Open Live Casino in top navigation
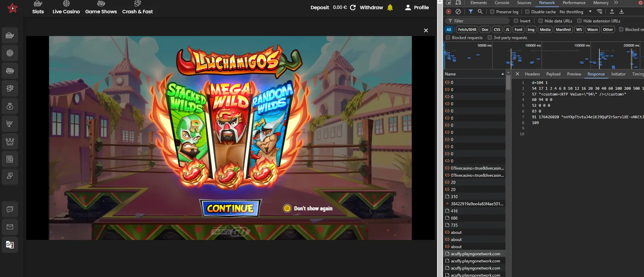This screenshot has width=644, height=277. tap(66, 7)
